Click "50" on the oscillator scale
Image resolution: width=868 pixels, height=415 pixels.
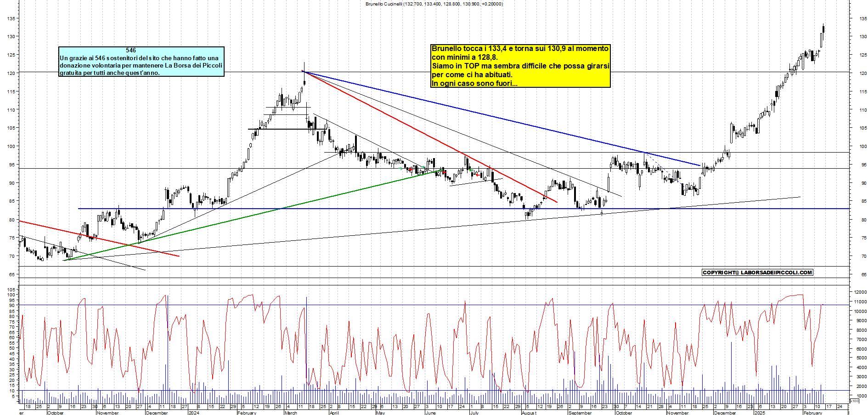click(12, 348)
